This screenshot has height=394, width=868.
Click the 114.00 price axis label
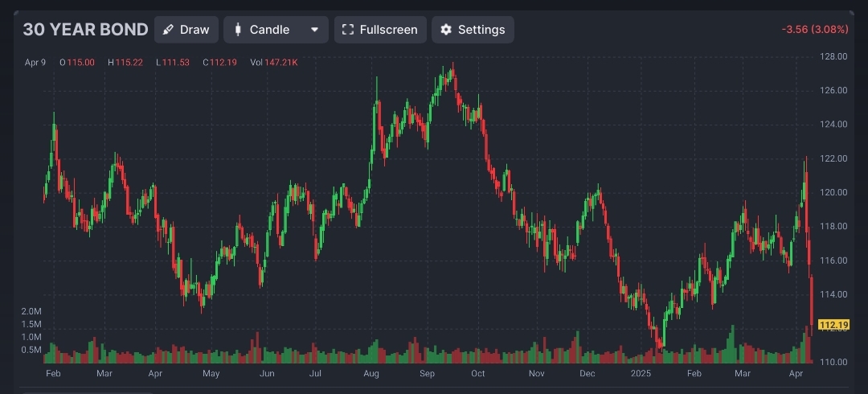(833, 294)
